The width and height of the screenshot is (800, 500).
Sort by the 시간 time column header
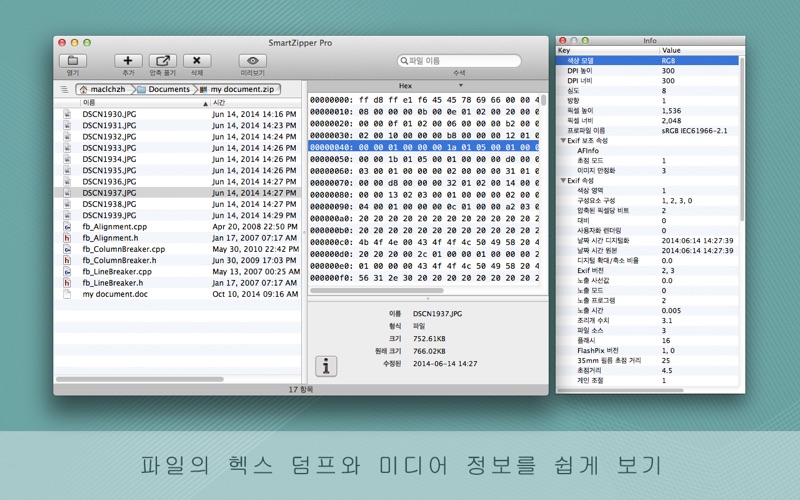pos(255,103)
